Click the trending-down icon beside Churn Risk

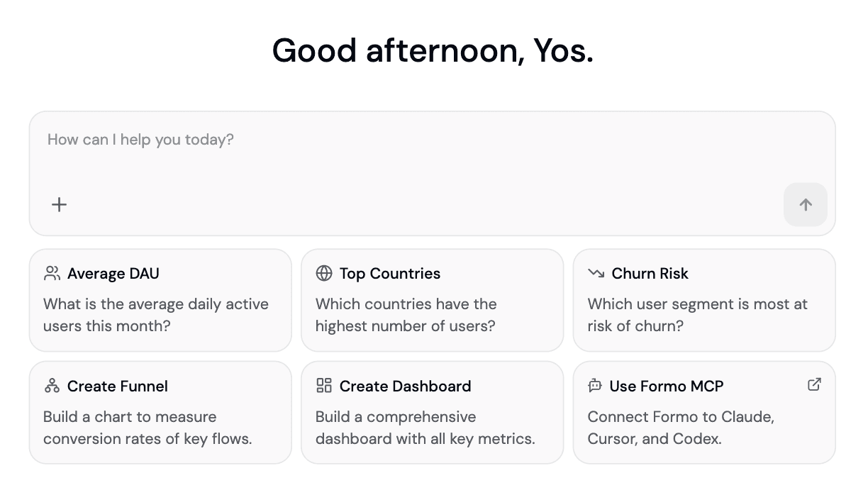coord(596,273)
